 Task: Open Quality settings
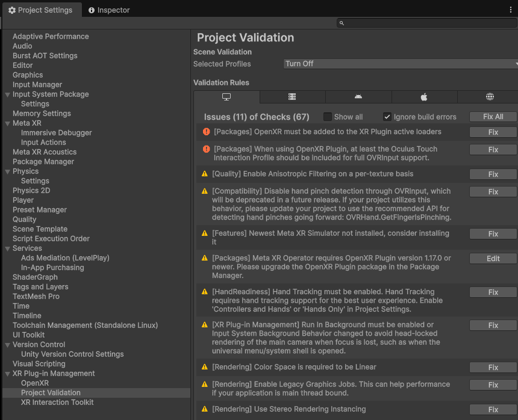point(25,219)
